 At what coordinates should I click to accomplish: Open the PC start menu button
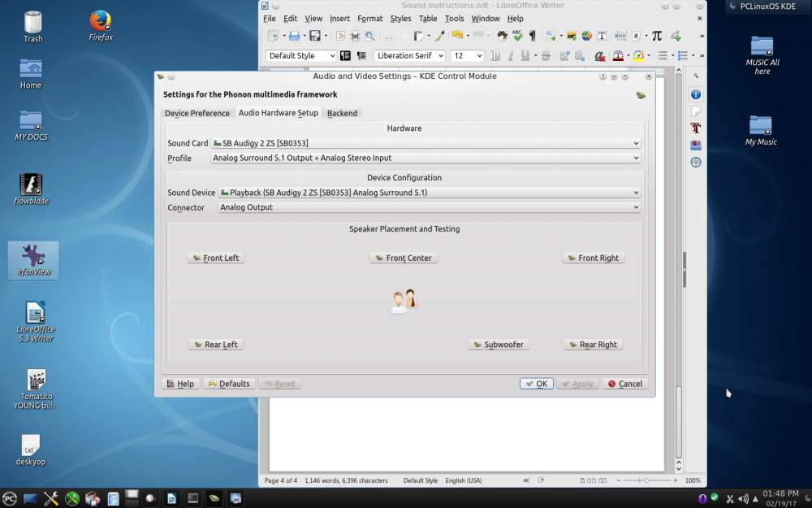(x=9, y=499)
